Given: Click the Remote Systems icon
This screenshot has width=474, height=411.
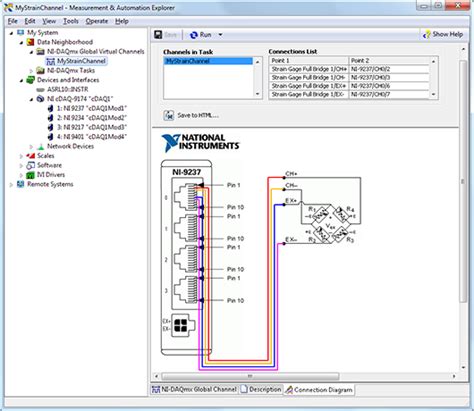Looking at the screenshot, I should click(x=21, y=184).
